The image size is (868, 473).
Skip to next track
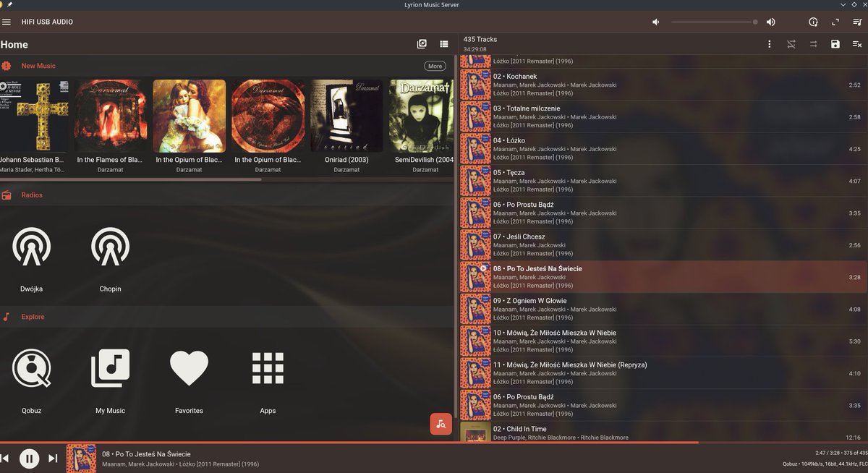click(x=53, y=459)
